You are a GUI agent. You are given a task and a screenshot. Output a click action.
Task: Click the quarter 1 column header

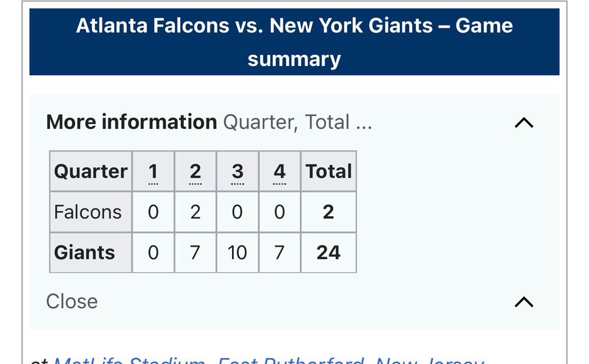click(x=153, y=171)
